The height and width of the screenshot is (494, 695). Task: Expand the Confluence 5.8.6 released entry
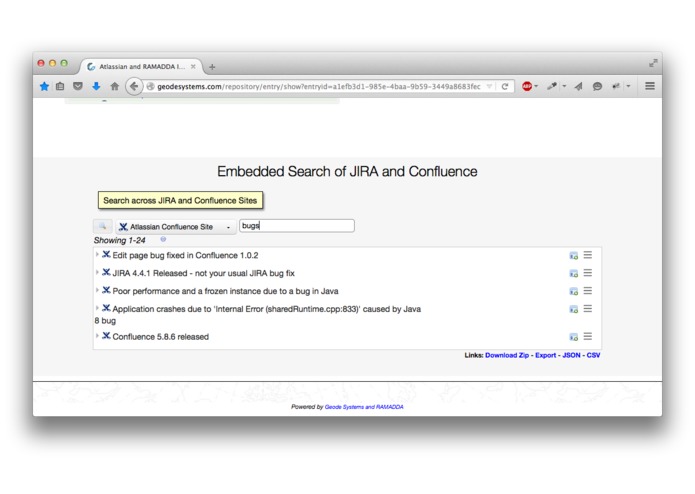pyautogui.click(x=97, y=336)
